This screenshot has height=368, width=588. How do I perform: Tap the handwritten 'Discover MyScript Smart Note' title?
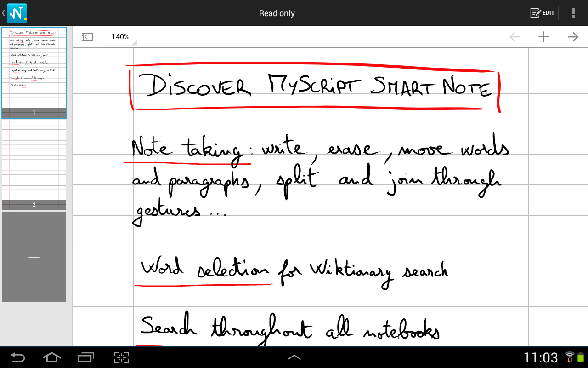pos(315,86)
